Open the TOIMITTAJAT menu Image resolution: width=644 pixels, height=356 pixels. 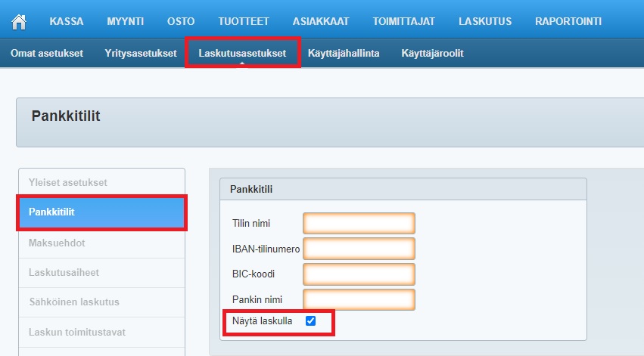click(404, 21)
